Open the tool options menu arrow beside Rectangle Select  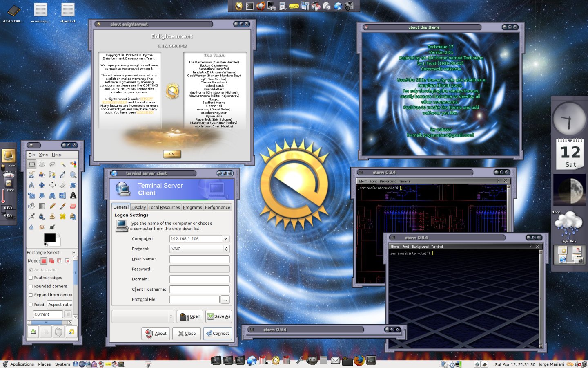click(x=74, y=253)
